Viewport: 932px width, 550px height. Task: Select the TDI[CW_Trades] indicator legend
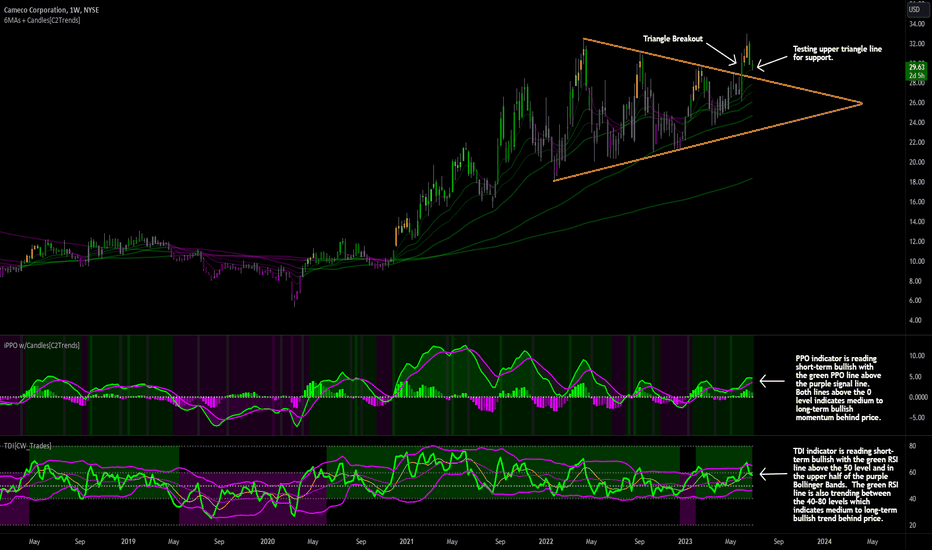(x=27, y=446)
